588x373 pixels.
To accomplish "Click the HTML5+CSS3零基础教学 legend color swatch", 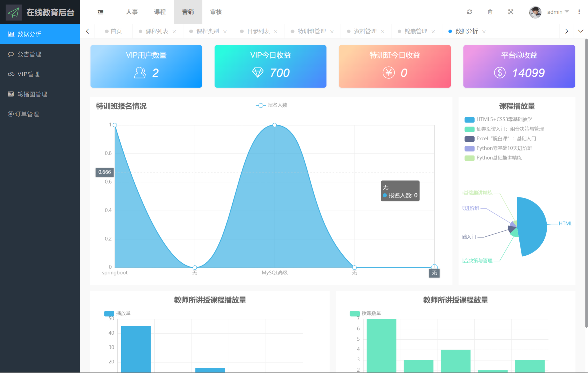I will (469, 120).
